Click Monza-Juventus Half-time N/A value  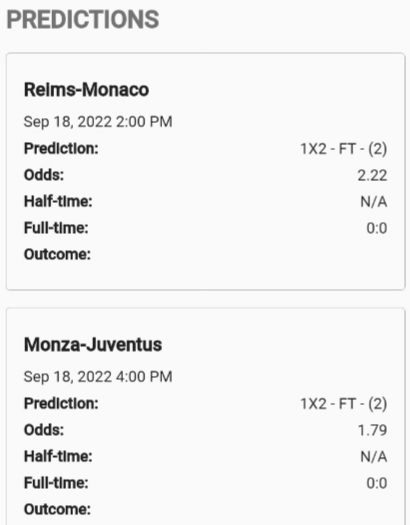coord(374,457)
